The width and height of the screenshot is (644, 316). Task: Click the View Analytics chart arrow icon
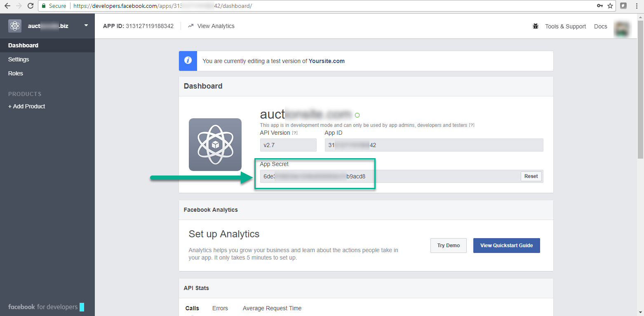click(x=190, y=26)
